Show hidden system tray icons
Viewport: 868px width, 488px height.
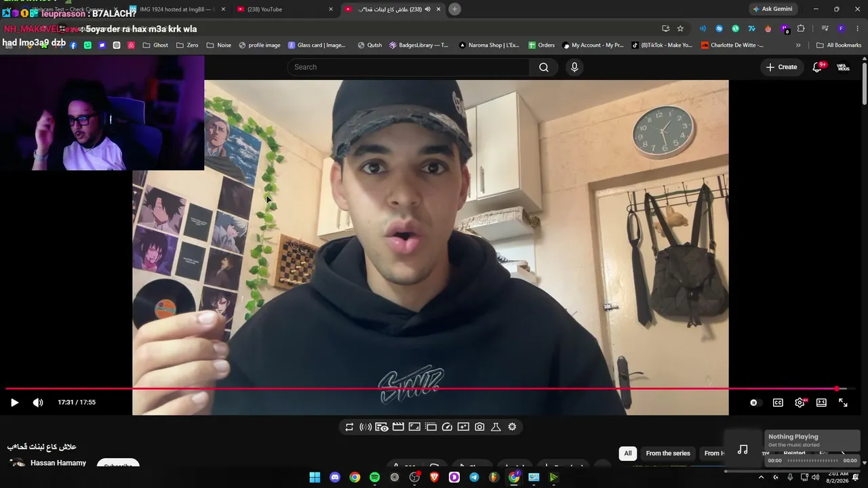(761, 477)
